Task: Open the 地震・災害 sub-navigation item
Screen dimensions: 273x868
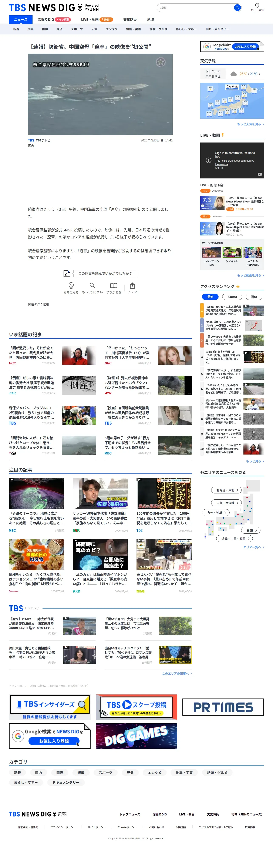Action: [134, 29]
